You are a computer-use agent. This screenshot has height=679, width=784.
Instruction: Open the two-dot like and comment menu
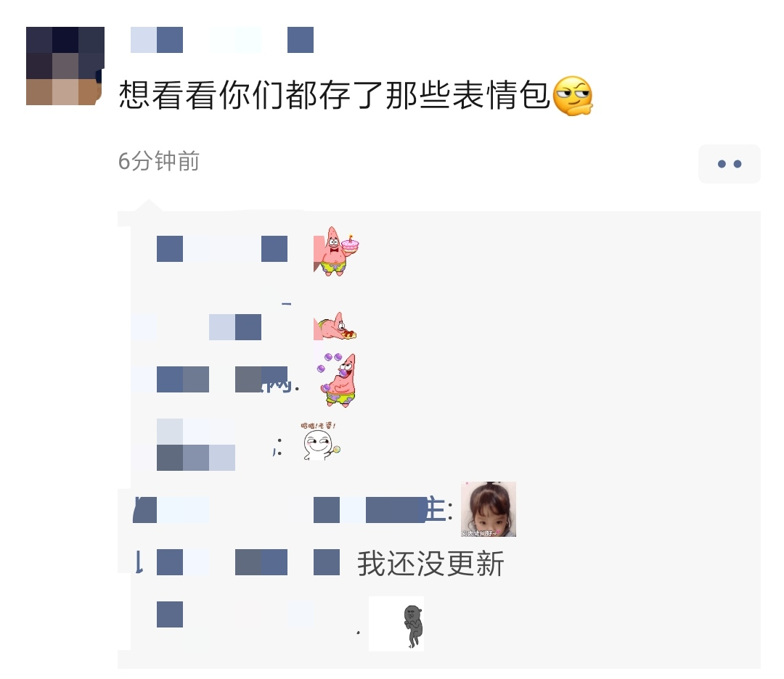coord(729,164)
